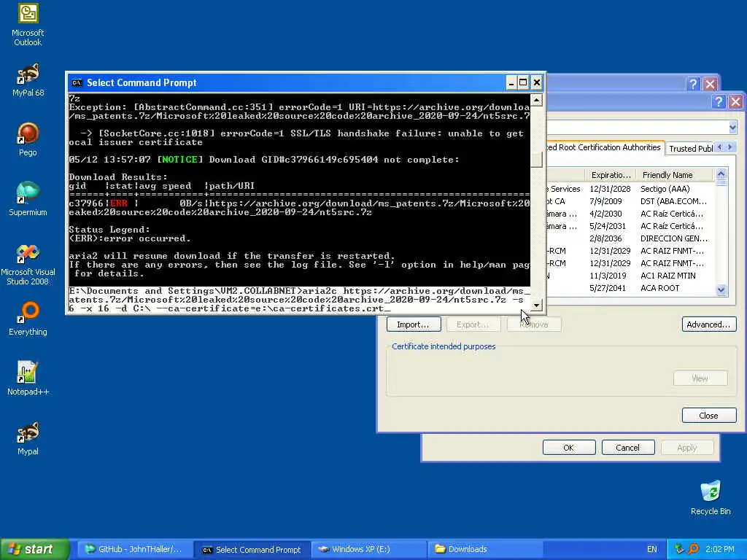This screenshot has width=747, height=560.
Task: Click the orange magnifier tray icon
Action: 693,549
